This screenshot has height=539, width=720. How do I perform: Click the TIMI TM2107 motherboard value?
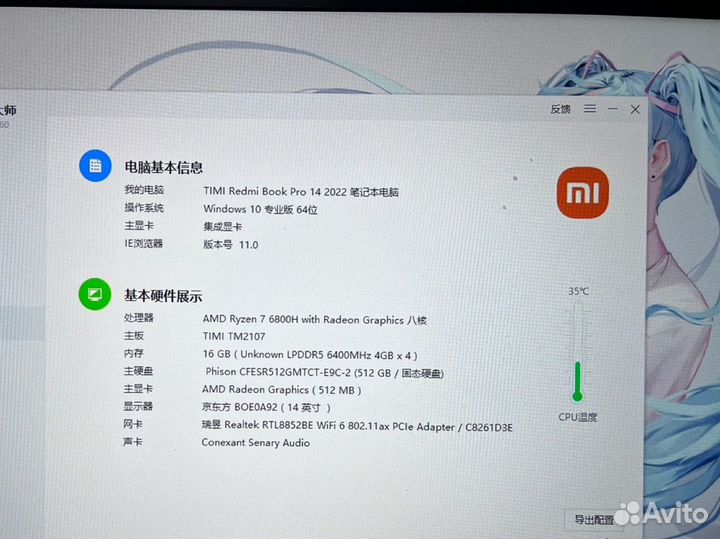[x=234, y=337]
